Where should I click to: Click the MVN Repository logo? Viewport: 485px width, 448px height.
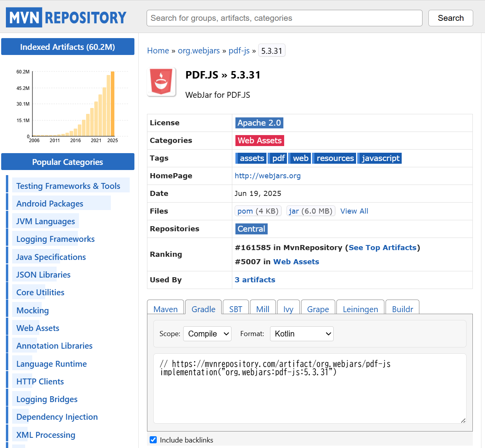tap(66, 17)
